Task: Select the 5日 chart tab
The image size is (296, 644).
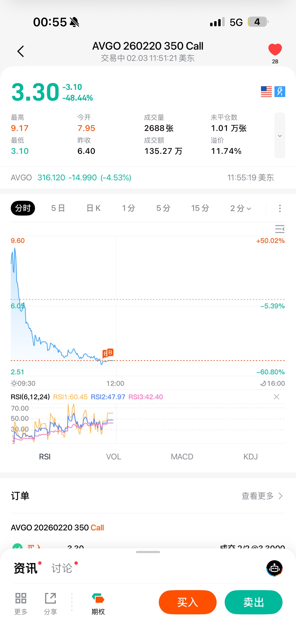Action: click(58, 208)
